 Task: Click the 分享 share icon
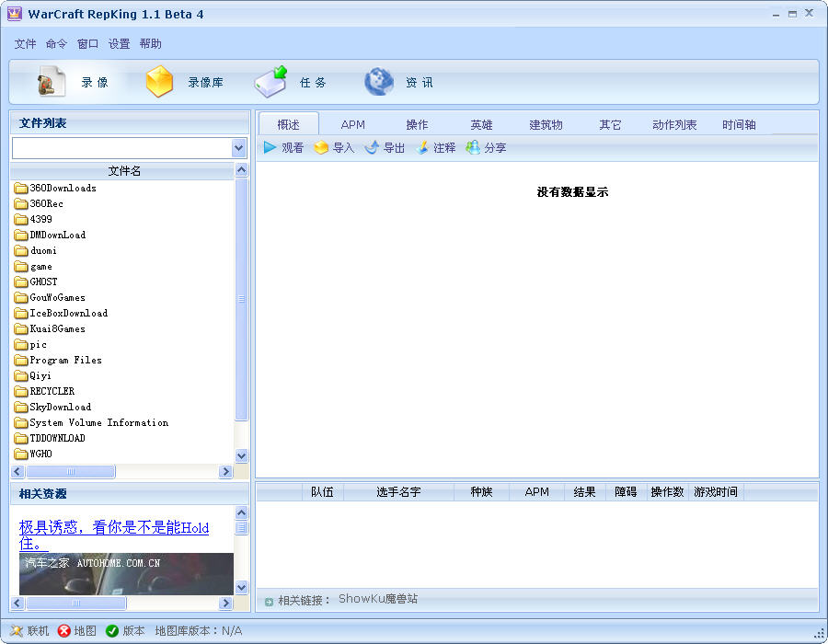[473, 148]
